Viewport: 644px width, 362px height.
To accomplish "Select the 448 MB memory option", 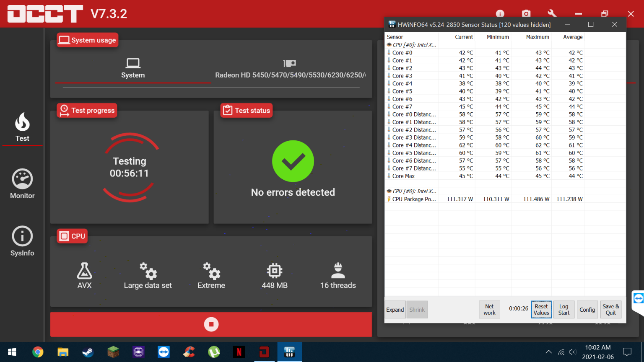I will [x=275, y=276].
